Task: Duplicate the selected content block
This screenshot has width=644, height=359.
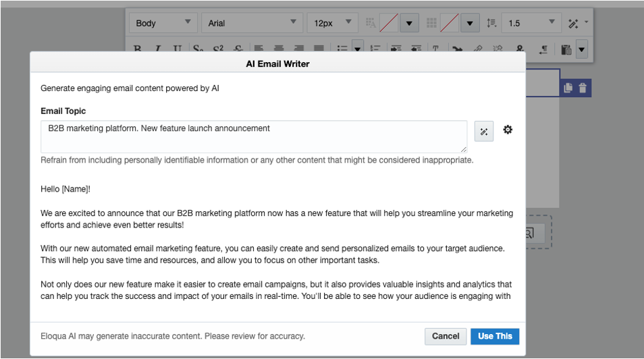Action: point(568,88)
